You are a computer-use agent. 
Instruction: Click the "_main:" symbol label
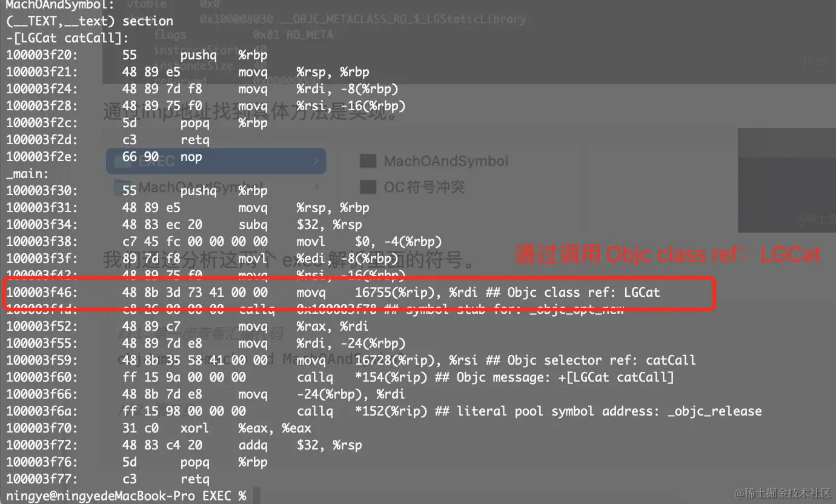tap(27, 174)
